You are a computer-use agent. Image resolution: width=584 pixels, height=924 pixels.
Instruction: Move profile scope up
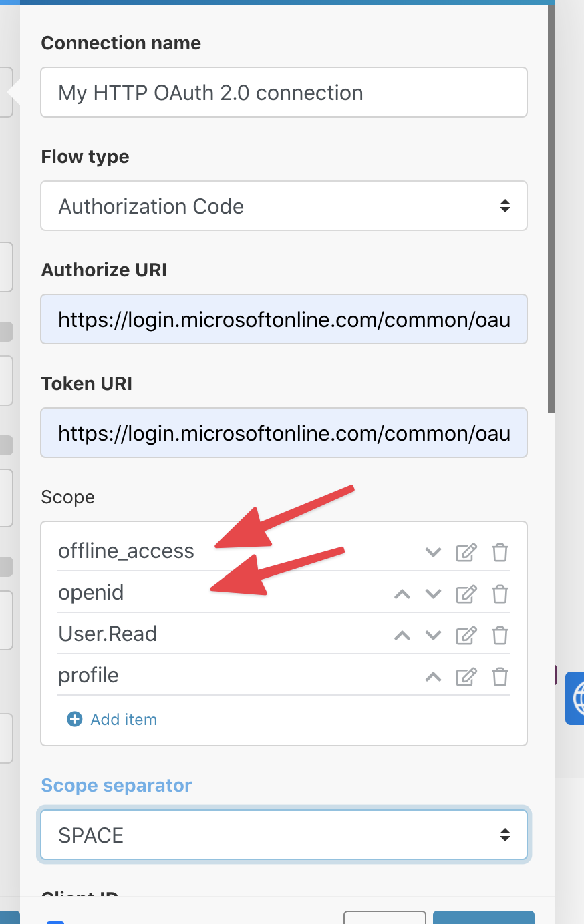(x=434, y=677)
